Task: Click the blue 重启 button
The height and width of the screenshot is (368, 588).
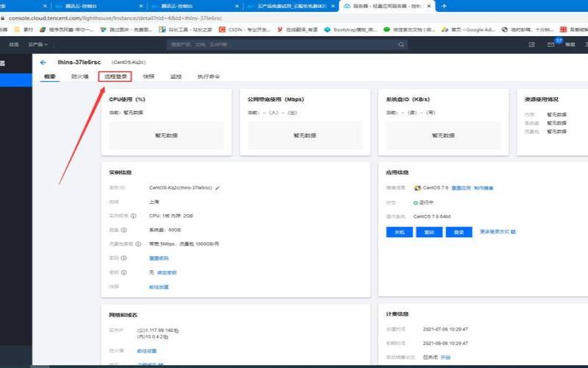Action: pyautogui.click(x=429, y=232)
